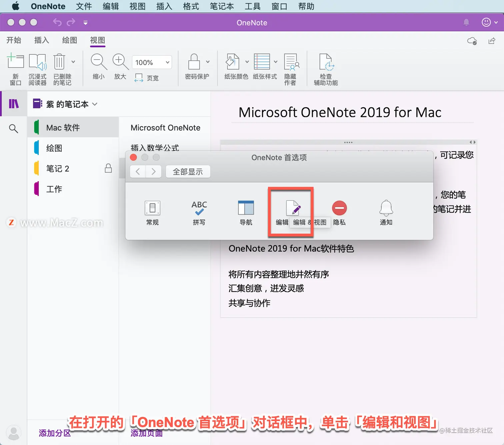Click 全部显示 in preferences dialog
504x445 pixels.
click(188, 172)
